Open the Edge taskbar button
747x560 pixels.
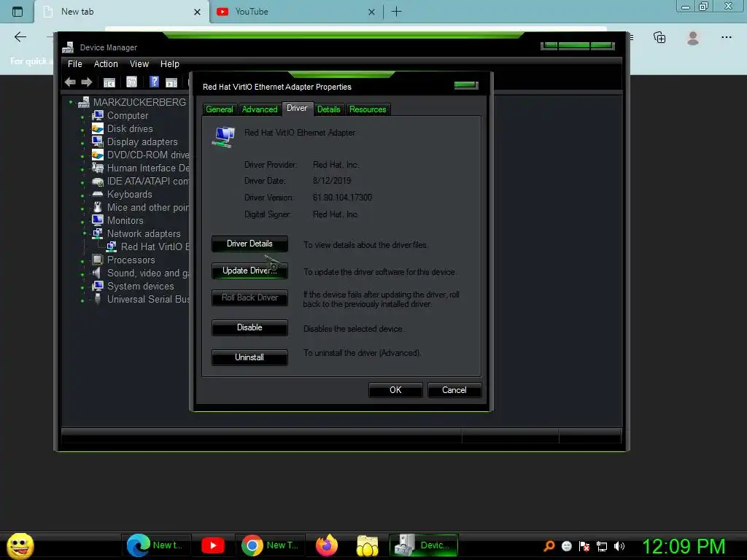(x=156, y=545)
